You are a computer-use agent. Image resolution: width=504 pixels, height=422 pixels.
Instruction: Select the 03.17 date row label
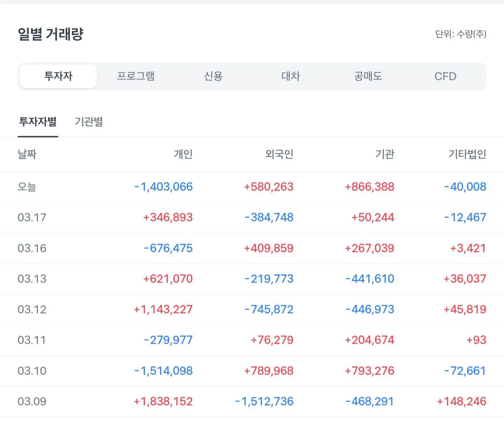(x=32, y=218)
